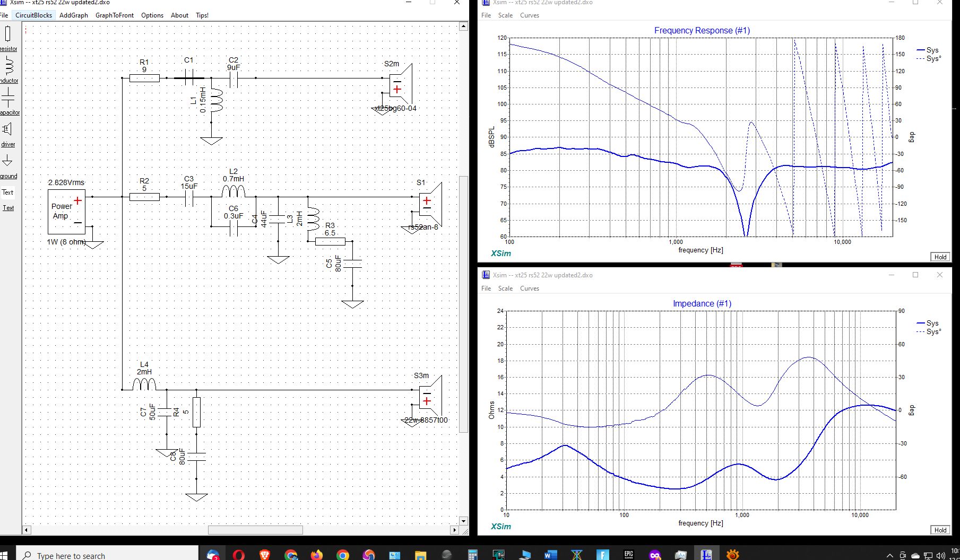Image resolution: width=960 pixels, height=560 pixels.
Task: Select the ground component tool
Action: [8, 165]
